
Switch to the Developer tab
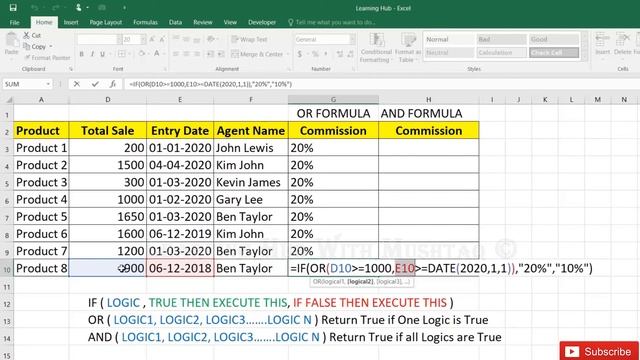[262, 22]
